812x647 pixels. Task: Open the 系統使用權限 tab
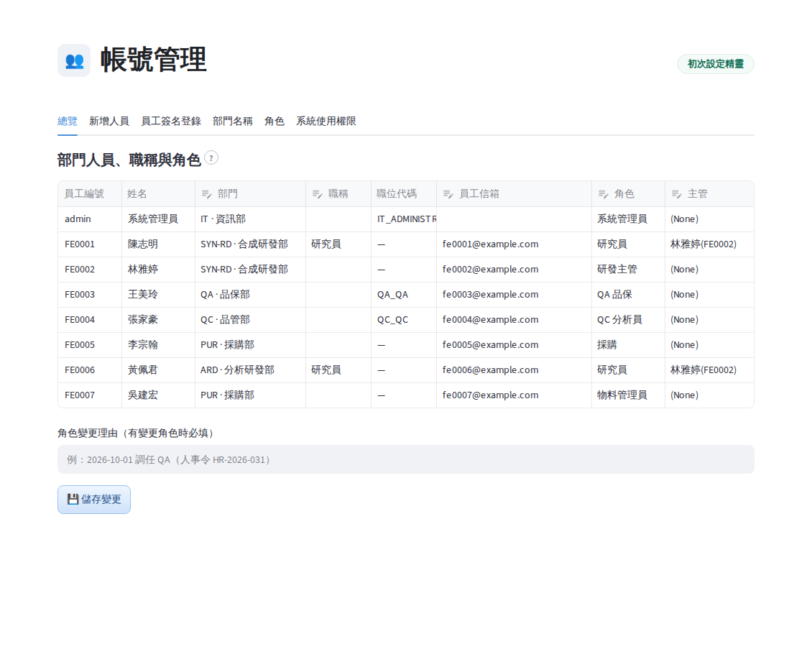tap(326, 121)
